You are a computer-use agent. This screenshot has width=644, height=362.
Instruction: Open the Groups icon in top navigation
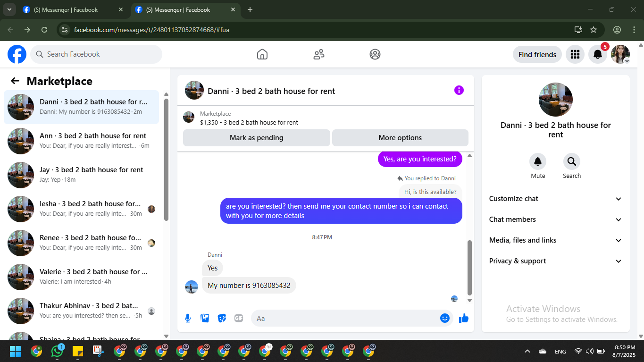[x=375, y=54]
